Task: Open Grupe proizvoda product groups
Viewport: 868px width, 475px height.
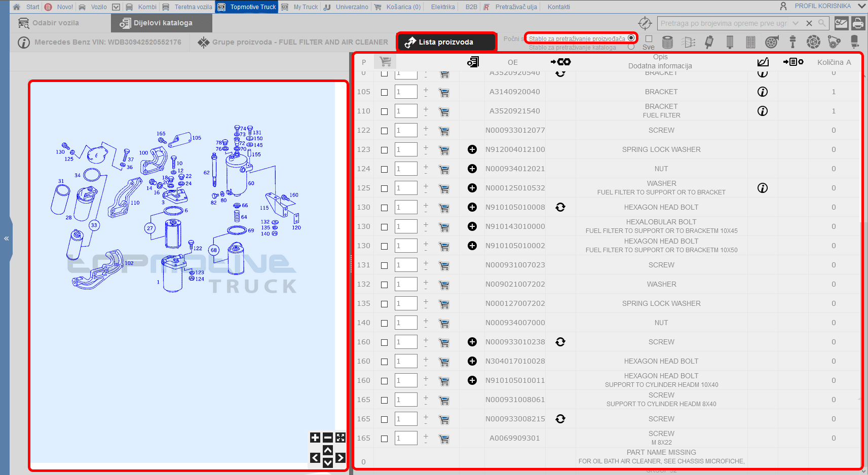Action: point(293,42)
